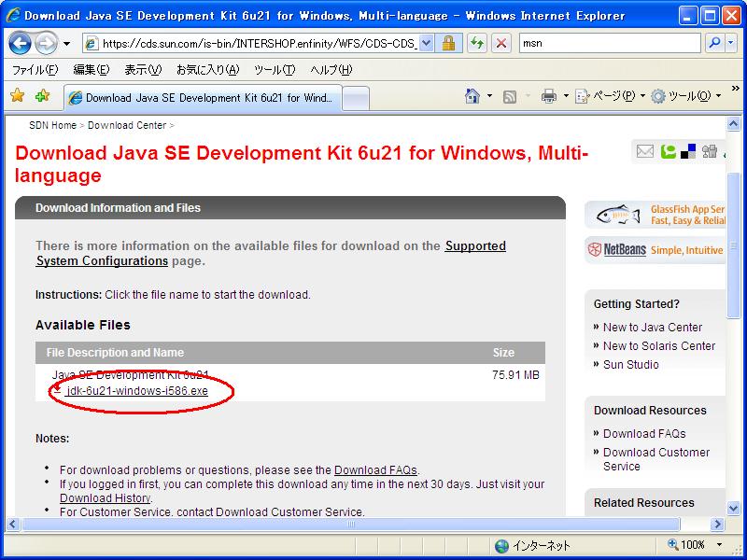Viewport: 747px width, 560px height.
Task: Expand the address bar URL dropdown
Action: (x=427, y=43)
